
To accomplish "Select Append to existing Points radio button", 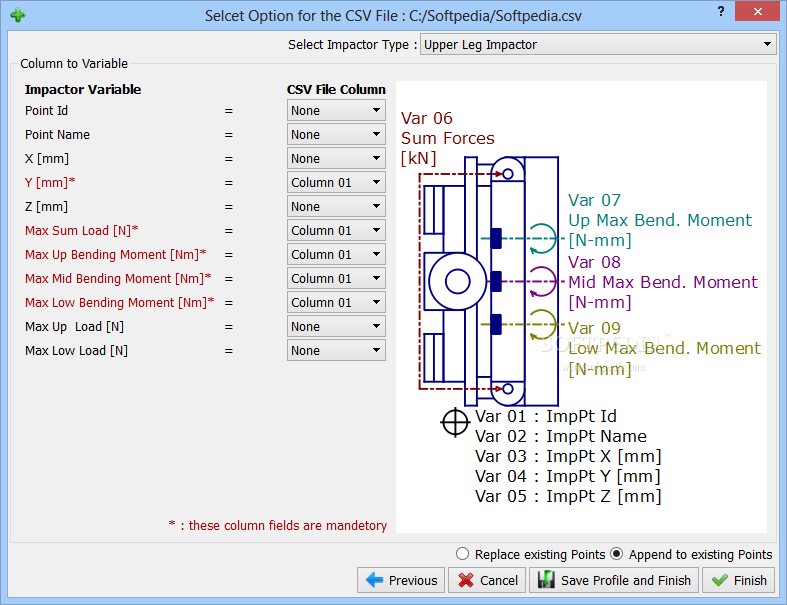I will [x=616, y=553].
